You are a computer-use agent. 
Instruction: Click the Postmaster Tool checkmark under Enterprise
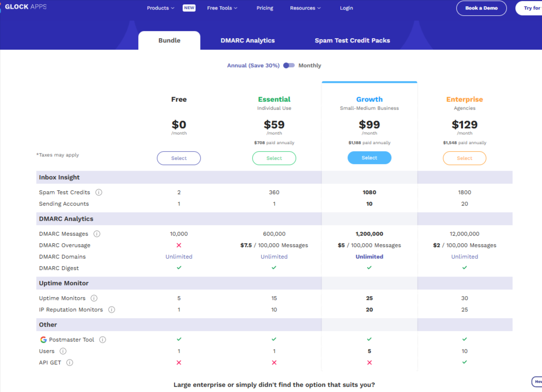pos(465,339)
